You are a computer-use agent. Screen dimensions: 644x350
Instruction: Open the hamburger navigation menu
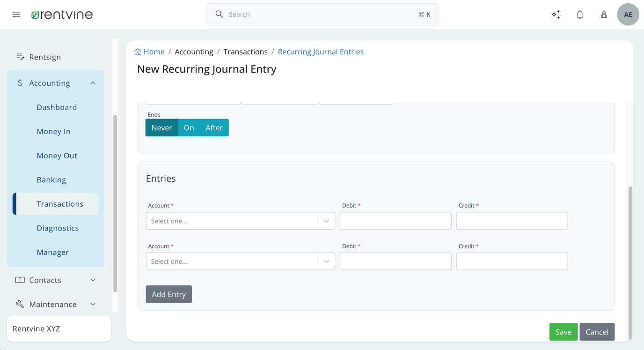click(16, 14)
